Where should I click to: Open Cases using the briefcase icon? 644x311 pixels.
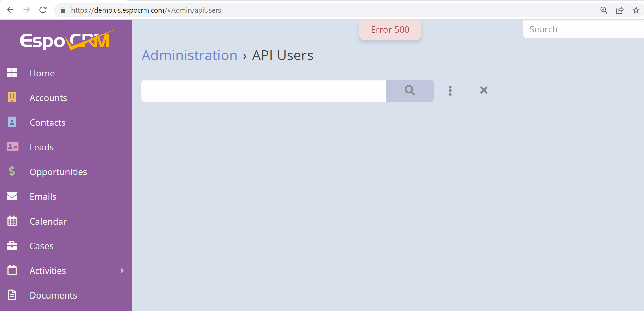12,245
